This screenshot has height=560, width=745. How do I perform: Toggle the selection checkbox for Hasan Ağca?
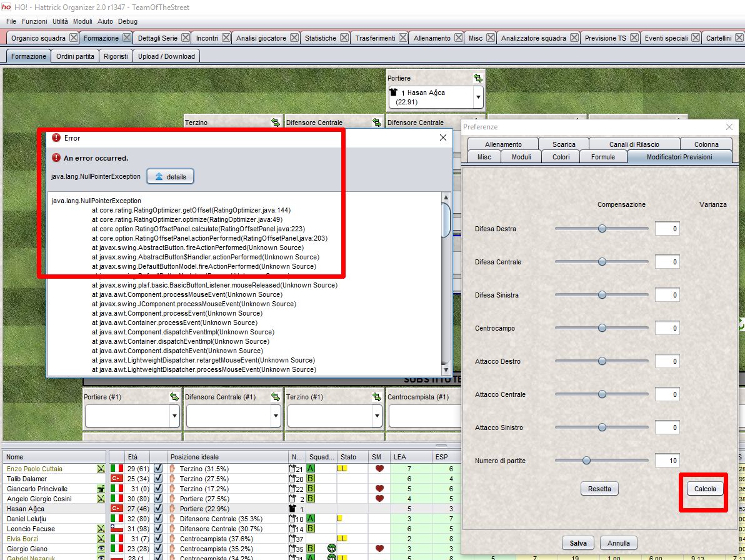point(157,508)
